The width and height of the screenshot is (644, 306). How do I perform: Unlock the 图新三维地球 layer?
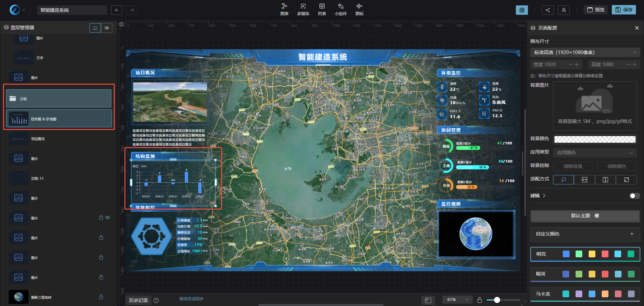pos(101,297)
